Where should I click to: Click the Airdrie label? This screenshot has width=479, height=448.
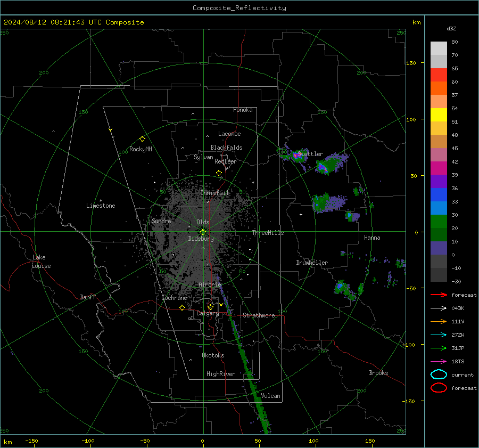click(210, 284)
